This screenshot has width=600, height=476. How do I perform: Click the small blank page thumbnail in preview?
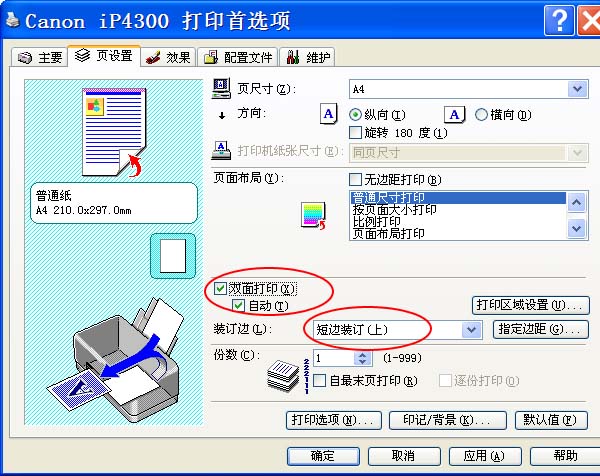(173, 256)
